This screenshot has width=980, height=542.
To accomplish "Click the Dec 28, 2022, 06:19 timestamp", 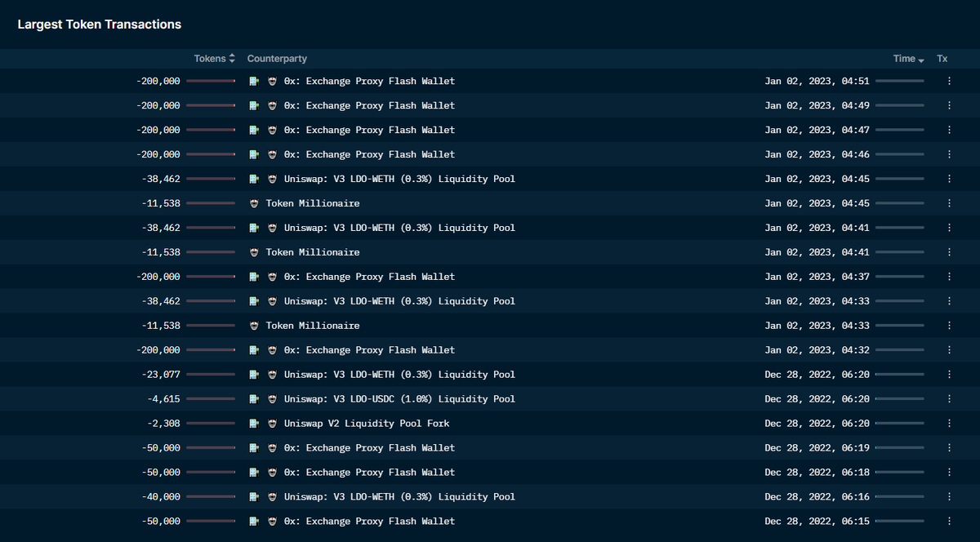I will [x=817, y=448].
